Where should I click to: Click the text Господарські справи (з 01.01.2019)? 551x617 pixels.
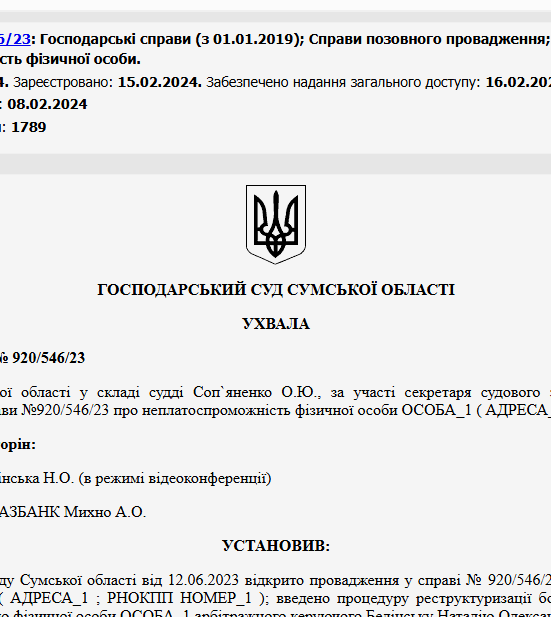[x=172, y=39]
